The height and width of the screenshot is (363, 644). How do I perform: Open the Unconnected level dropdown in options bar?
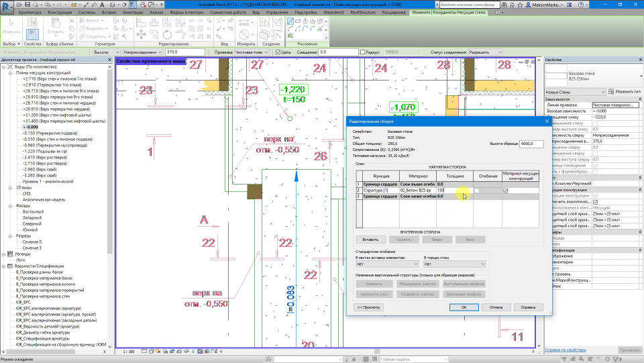coord(142,52)
